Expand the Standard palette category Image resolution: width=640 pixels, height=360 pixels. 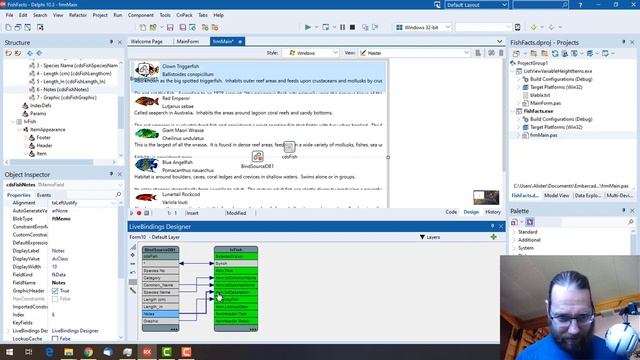click(514, 232)
